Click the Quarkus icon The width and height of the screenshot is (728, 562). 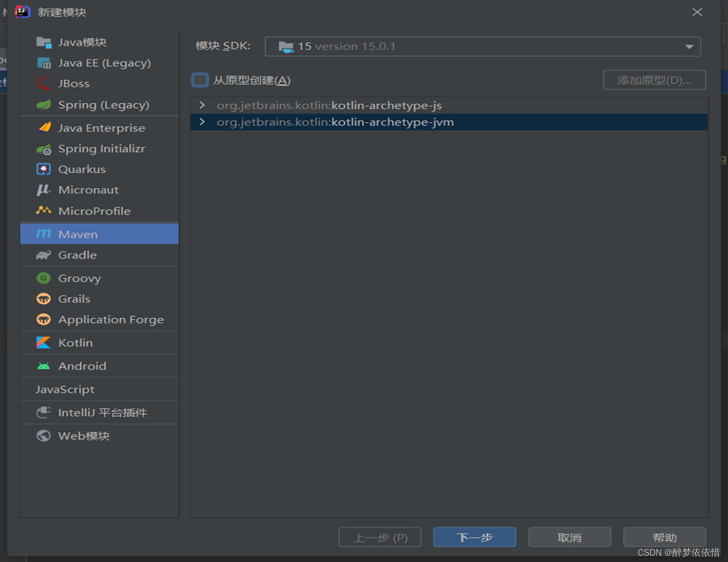click(x=44, y=169)
